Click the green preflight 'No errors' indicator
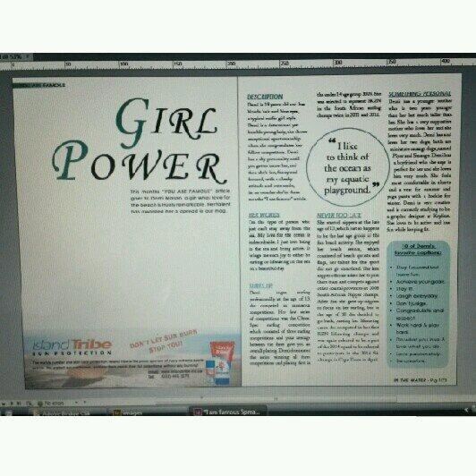The width and height of the screenshot is (476, 476). [39, 404]
